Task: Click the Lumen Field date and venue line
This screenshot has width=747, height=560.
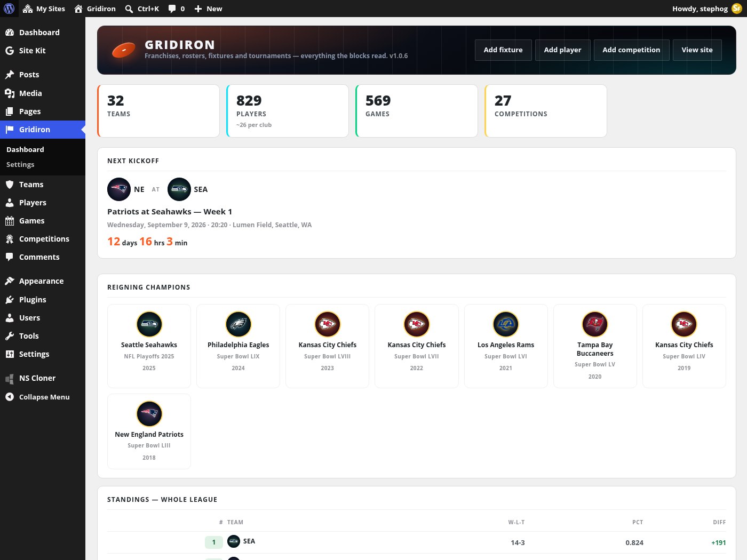Action: 209,225
